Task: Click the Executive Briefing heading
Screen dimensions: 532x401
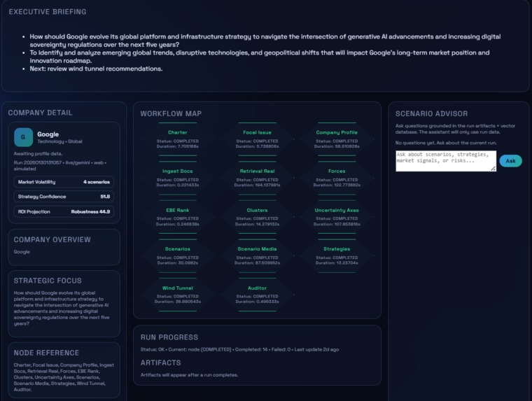Action: click(x=48, y=12)
